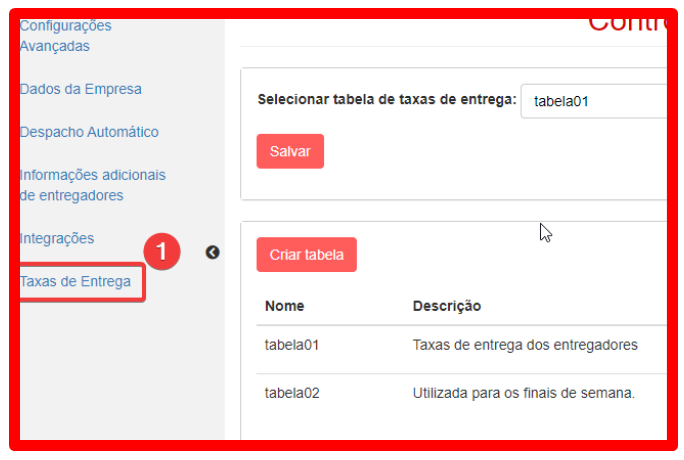Select the tabela01 row name

[292, 345]
